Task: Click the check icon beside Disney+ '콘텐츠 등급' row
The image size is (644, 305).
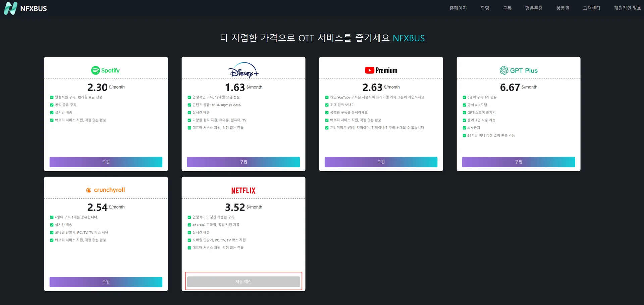Action: pyautogui.click(x=189, y=105)
